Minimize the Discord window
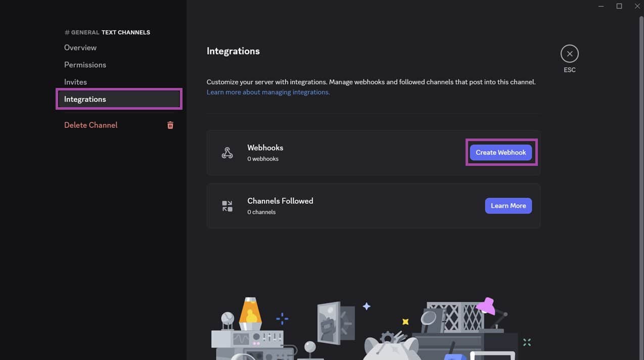The width and height of the screenshot is (644, 360). (x=601, y=6)
